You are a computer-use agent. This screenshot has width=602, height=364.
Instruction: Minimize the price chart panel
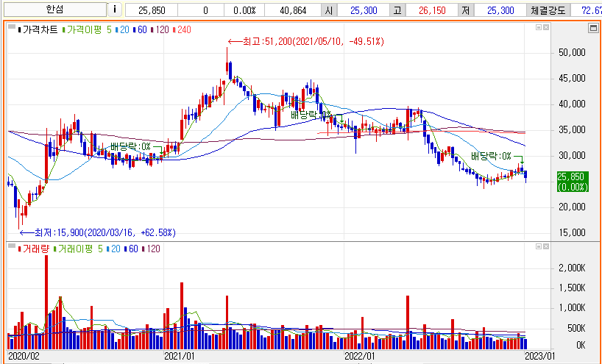tap(539, 27)
